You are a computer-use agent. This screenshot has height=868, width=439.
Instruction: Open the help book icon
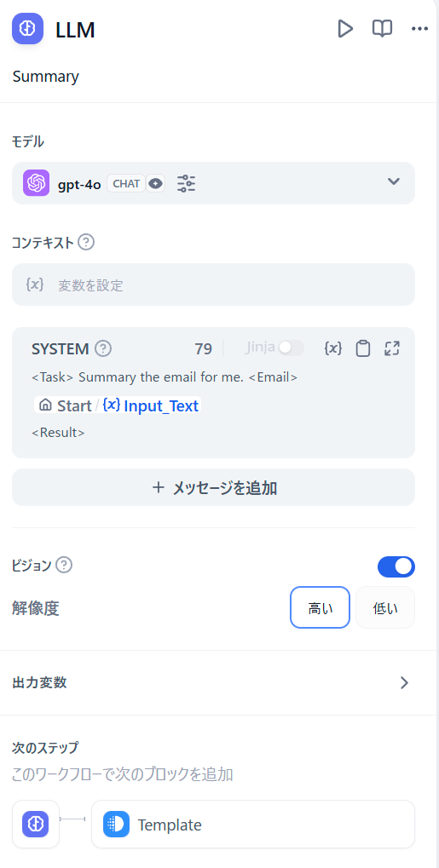point(382,29)
